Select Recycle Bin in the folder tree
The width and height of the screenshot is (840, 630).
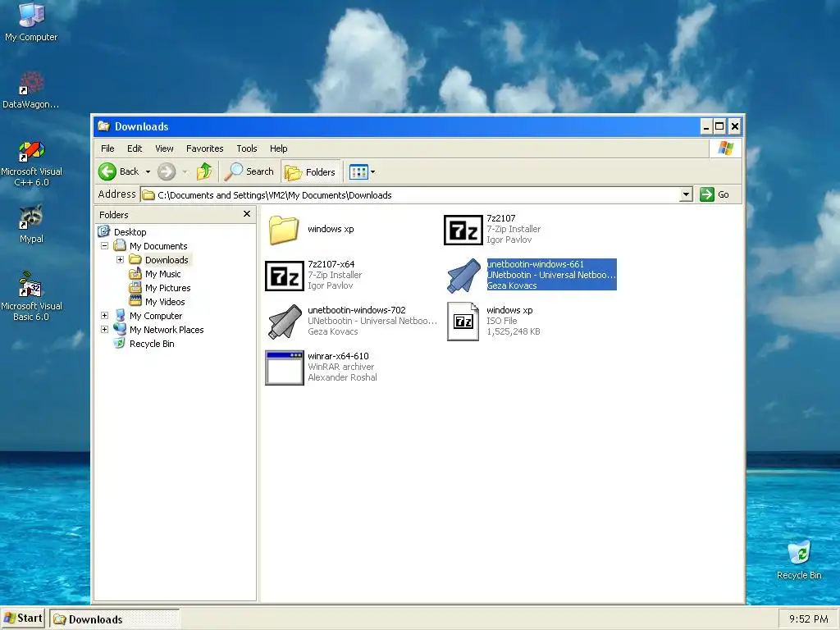pyautogui.click(x=152, y=344)
